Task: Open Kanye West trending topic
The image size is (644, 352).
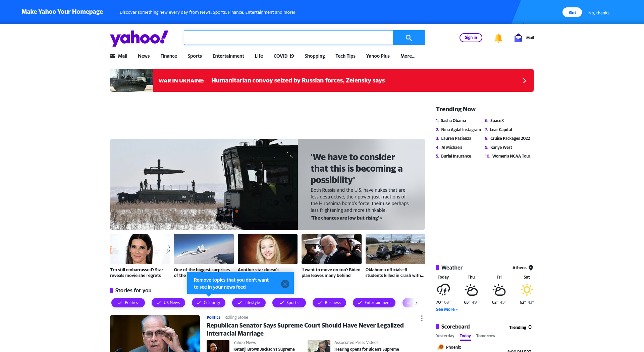Action: point(501,148)
